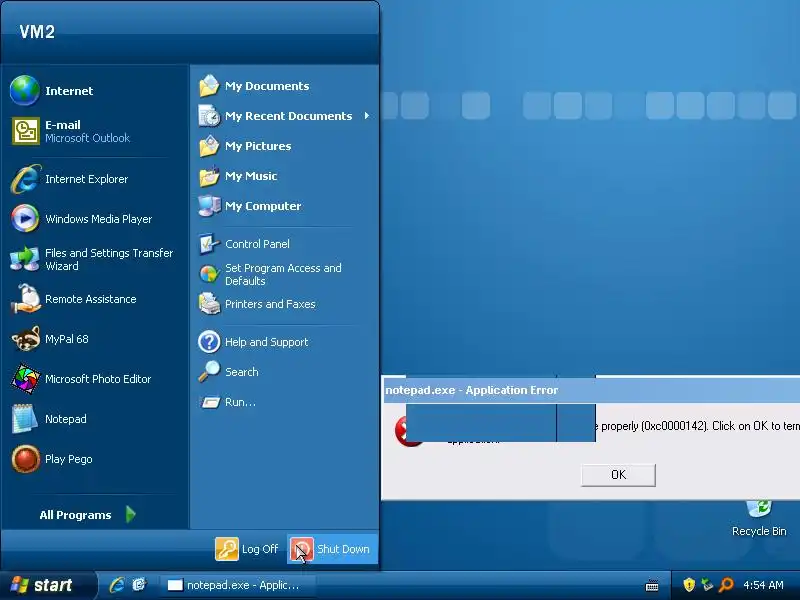Select the My Recent Documents menu entry
800x600 pixels.
click(284, 116)
